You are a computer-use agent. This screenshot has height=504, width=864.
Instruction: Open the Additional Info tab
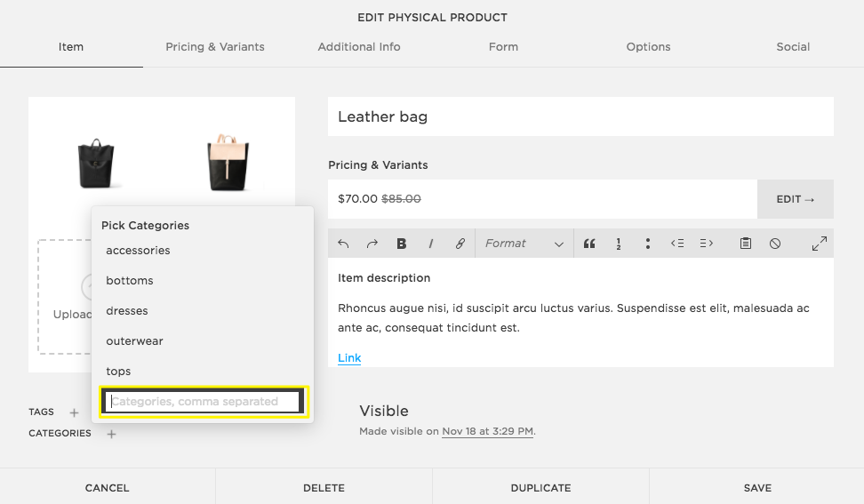click(359, 47)
